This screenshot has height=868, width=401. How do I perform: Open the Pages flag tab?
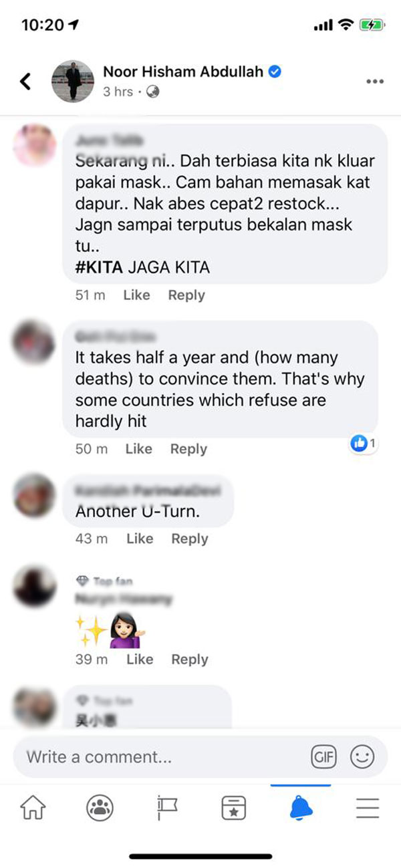tap(166, 809)
